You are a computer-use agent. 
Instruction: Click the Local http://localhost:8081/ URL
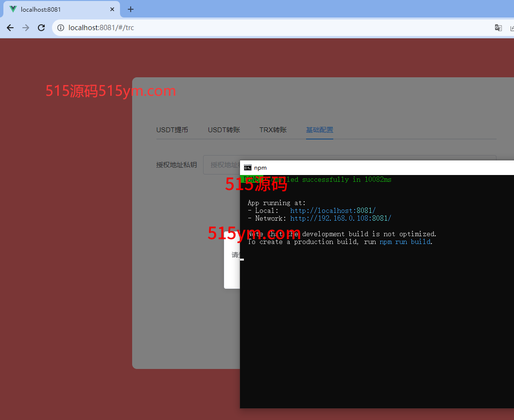coord(333,210)
